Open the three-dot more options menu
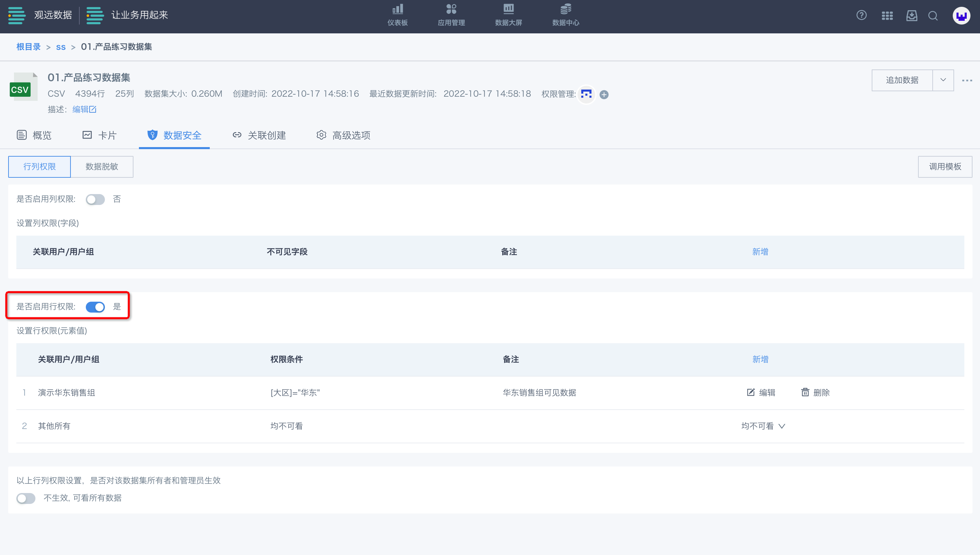This screenshot has height=555, width=980. click(x=967, y=80)
